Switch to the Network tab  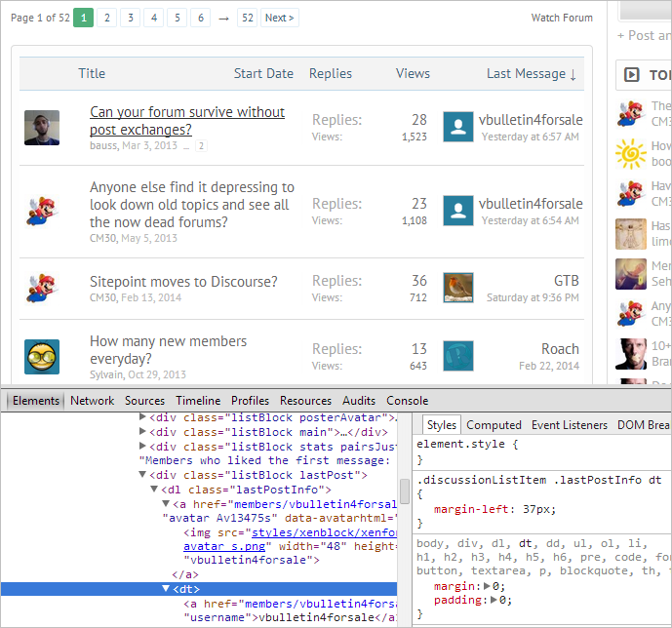pyautogui.click(x=92, y=401)
